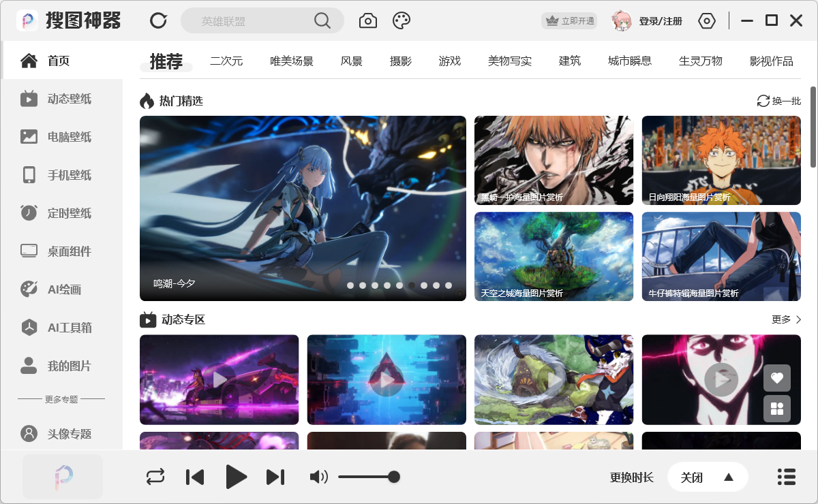
Task: Open 我的图片 in the sidebar
Action: (x=61, y=366)
